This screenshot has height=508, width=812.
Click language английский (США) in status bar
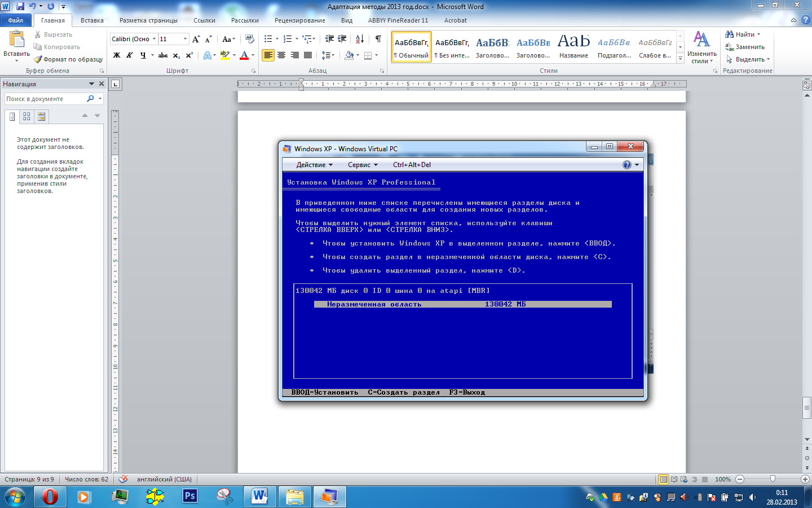164,479
